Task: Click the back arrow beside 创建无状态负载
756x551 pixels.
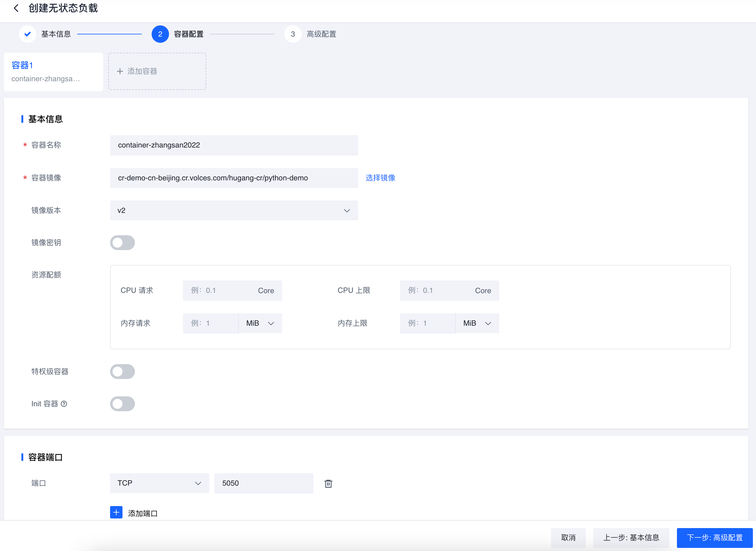Action: click(16, 8)
